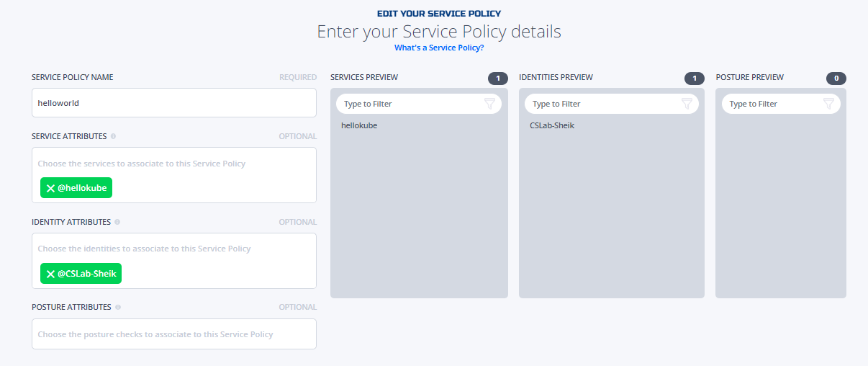This screenshot has width=868, height=366.
Task: Click the Identities Preview count badge
Action: (695, 78)
